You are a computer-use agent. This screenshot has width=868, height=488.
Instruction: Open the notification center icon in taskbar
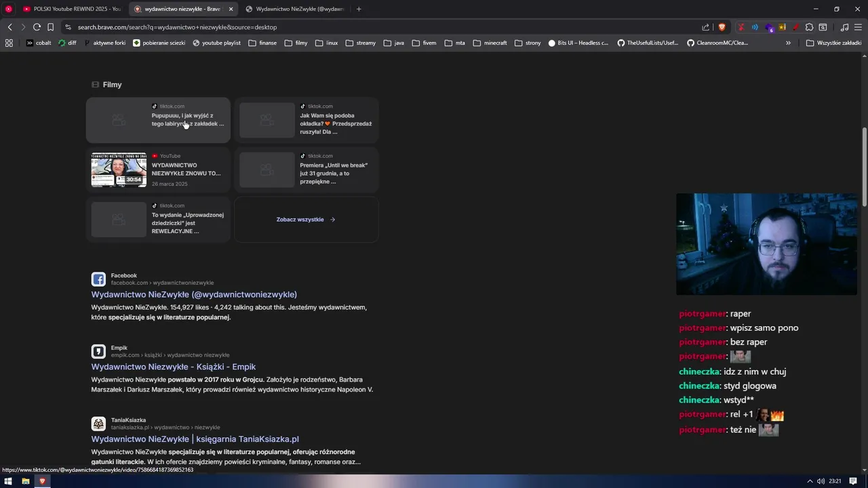click(x=853, y=481)
